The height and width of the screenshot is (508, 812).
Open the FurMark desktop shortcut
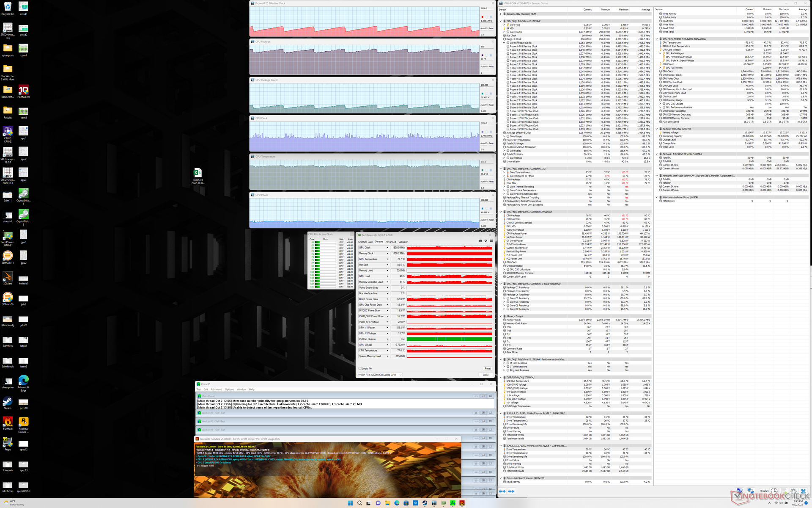pos(8,422)
